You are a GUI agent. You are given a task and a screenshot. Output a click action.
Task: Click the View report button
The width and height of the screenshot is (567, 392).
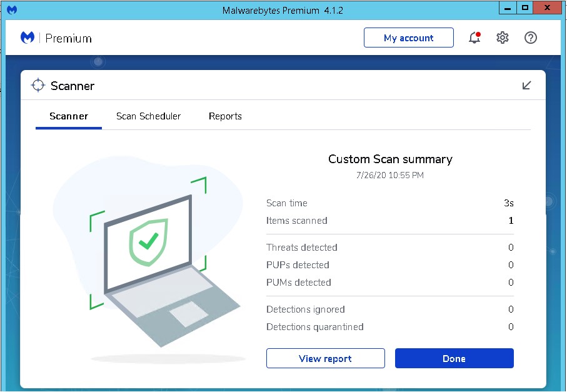pos(326,358)
